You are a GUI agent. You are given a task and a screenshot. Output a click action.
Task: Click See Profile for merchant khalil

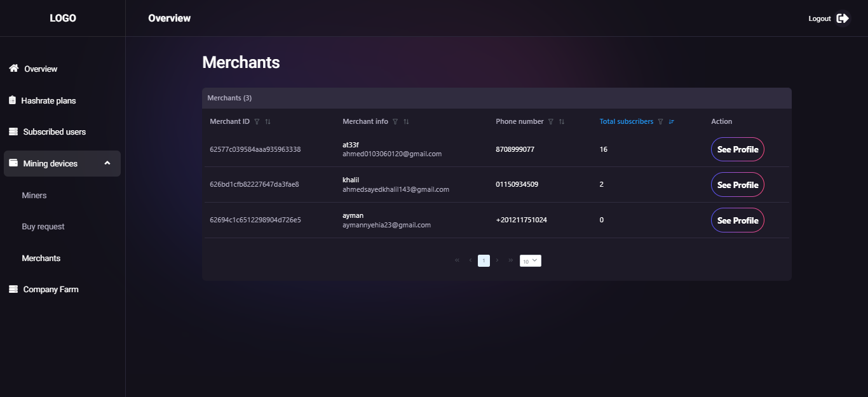point(737,184)
